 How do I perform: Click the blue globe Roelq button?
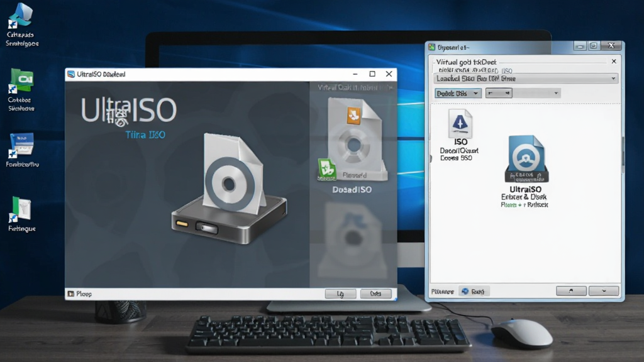pos(474,292)
